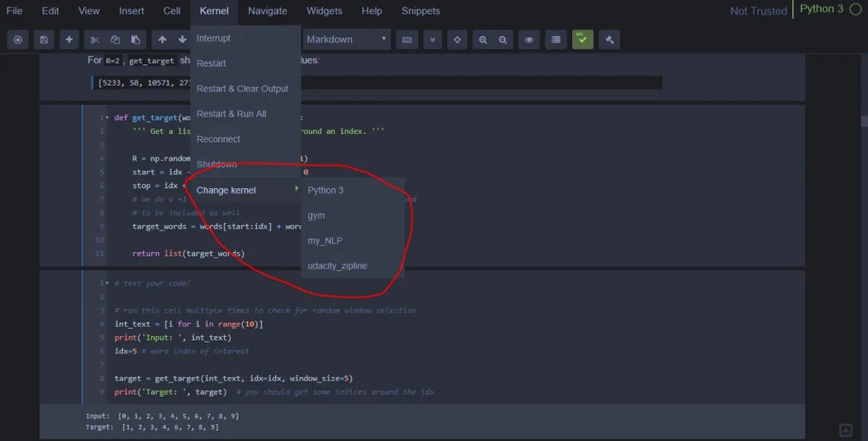The width and height of the screenshot is (868, 441).
Task: Open the cell type Markdown dropdown
Action: [346, 39]
